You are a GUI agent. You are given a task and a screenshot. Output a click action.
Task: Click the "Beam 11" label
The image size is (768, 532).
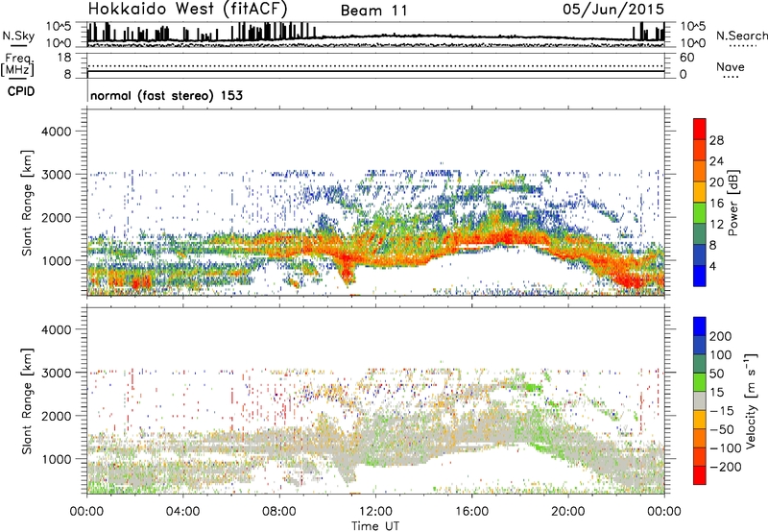(373, 11)
